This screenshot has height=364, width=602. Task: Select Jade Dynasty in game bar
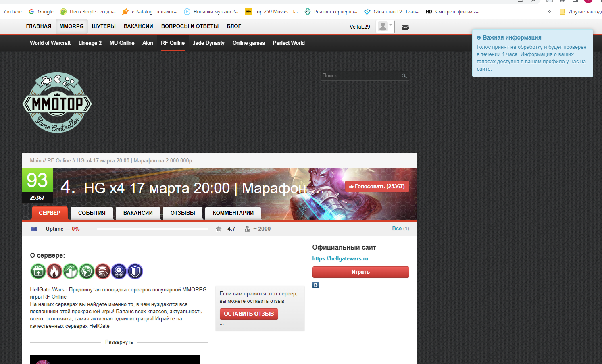(x=208, y=43)
